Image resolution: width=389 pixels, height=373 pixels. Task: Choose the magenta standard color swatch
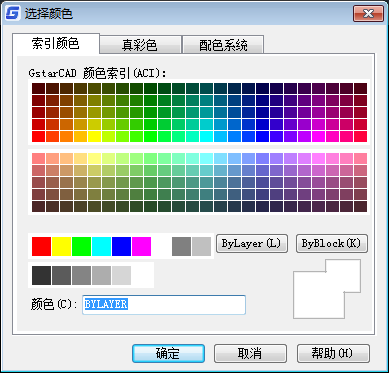pos(141,246)
